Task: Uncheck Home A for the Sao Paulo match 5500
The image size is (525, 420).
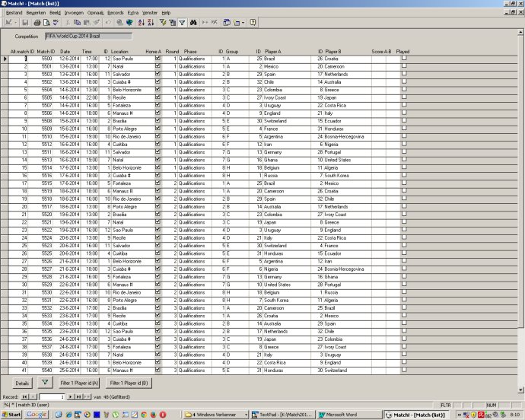Action: pyautogui.click(x=157, y=58)
